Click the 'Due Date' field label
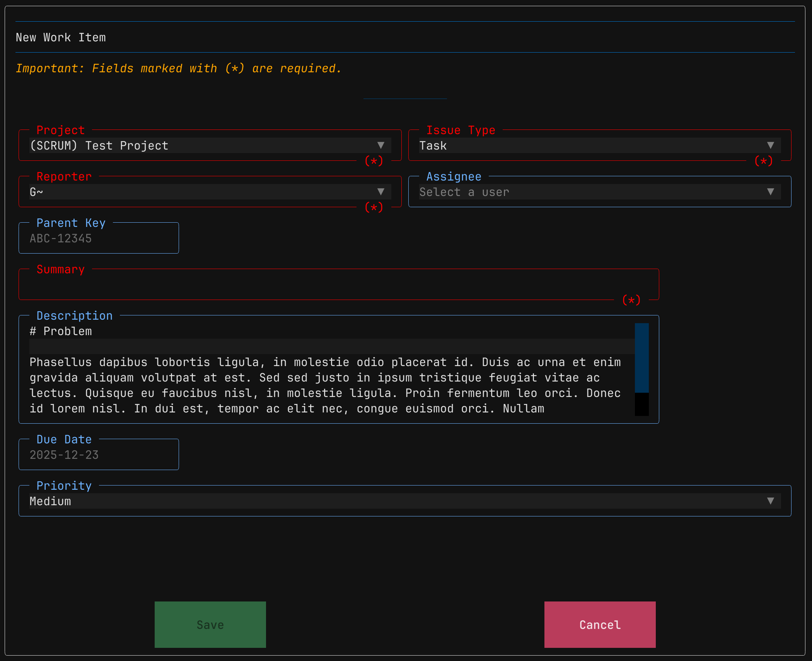Image resolution: width=812 pixels, height=661 pixels. pos(64,439)
